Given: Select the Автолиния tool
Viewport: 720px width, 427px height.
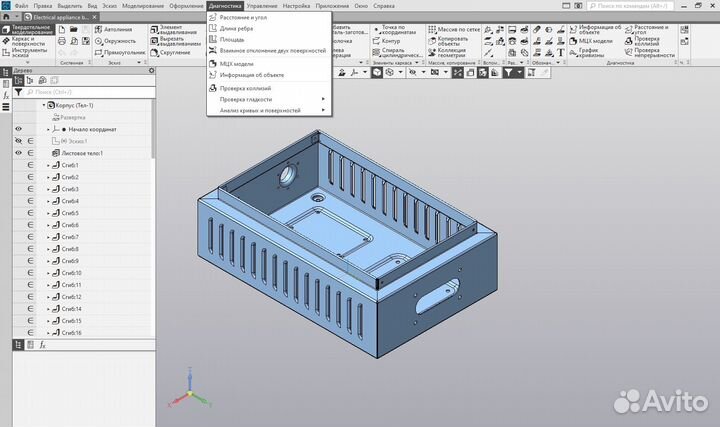Looking at the screenshot, I should coord(113,29).
